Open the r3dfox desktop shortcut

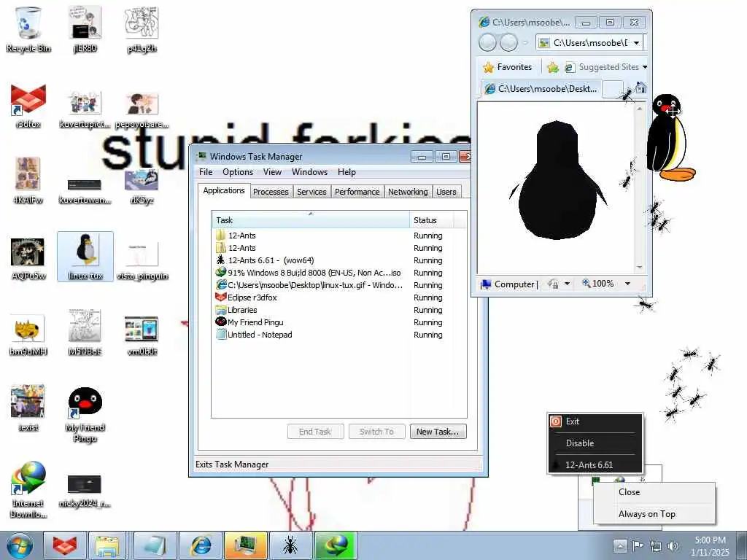(x=28, y=106)
